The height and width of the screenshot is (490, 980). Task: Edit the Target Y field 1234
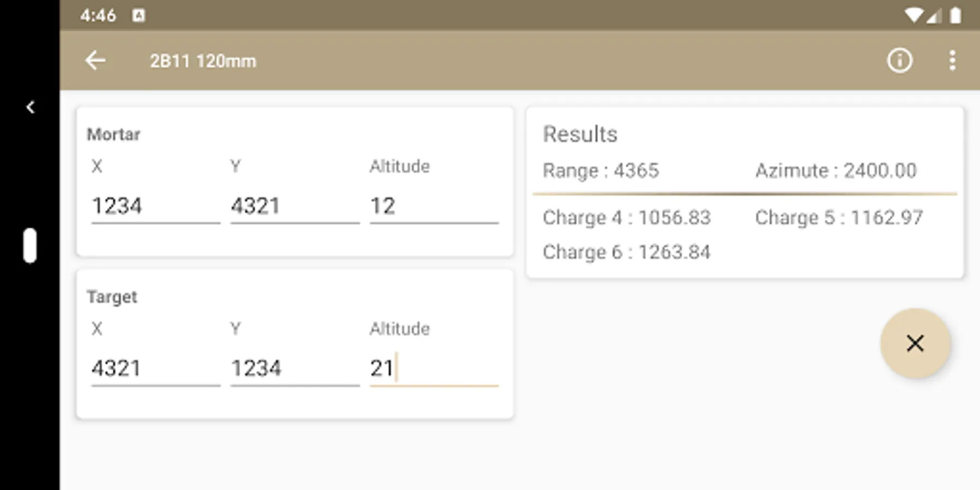[x=295, y=369]
